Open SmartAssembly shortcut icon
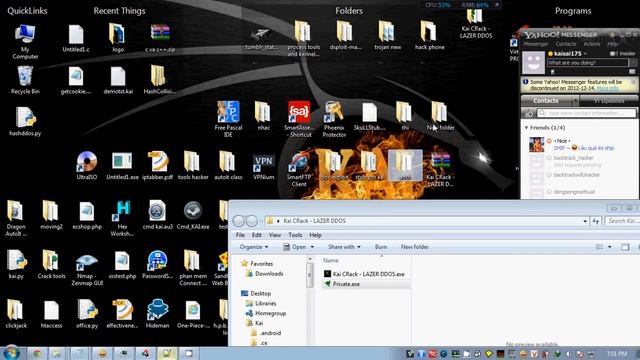Viewport: 640px width, 360px height. point(299,119)
